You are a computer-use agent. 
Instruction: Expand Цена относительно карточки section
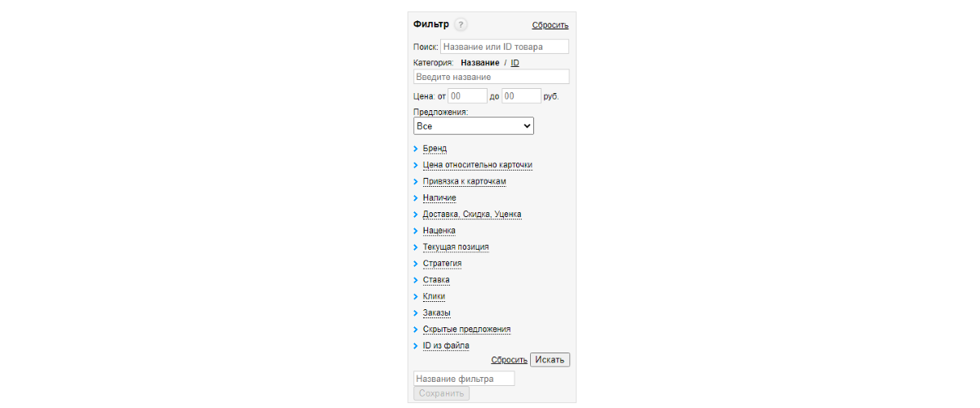477,165
